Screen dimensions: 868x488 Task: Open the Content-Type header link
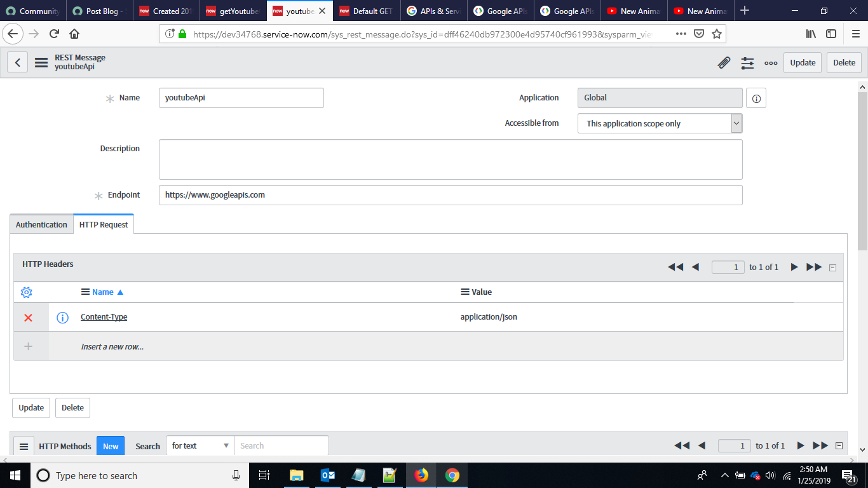tap(104, 316)
